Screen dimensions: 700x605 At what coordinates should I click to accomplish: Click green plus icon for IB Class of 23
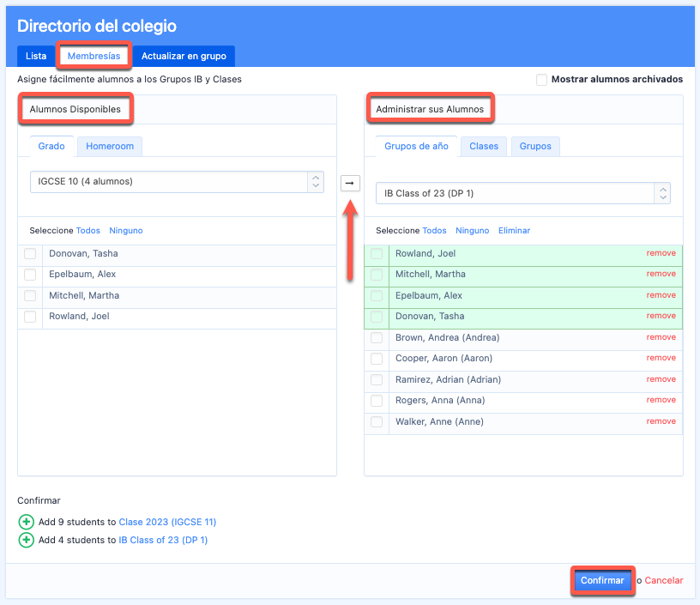26,541
